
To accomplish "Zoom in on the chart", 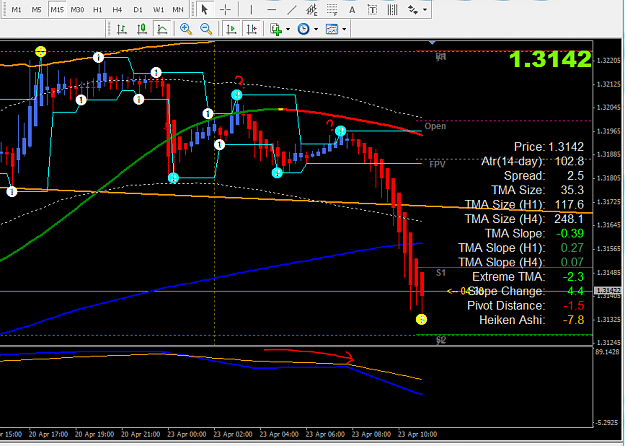I will tap(186, 29).
